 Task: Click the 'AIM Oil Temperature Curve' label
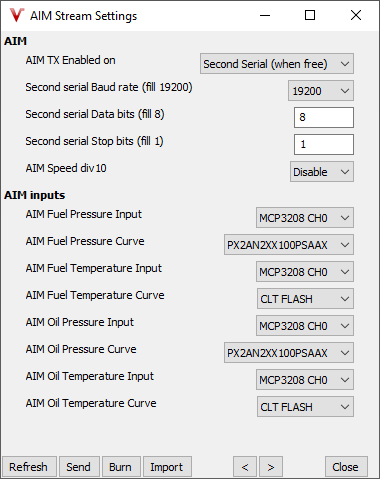click(x=91, y=403)
